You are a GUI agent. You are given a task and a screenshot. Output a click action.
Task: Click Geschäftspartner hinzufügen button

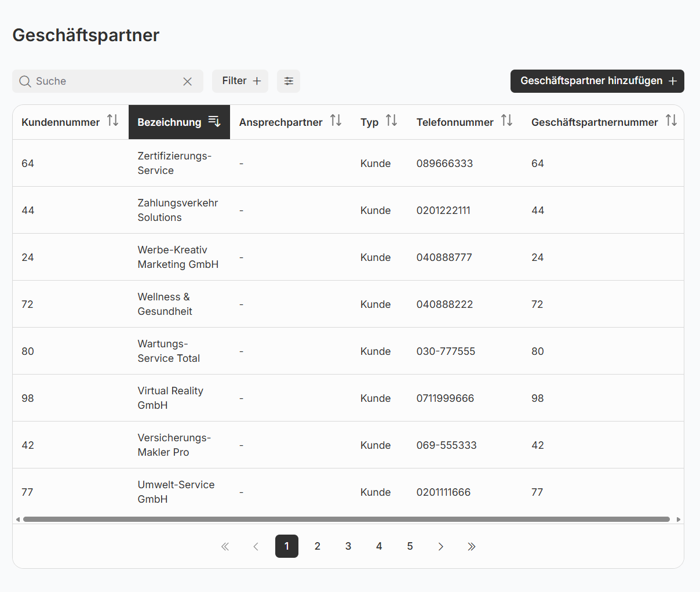coord(597,81)
